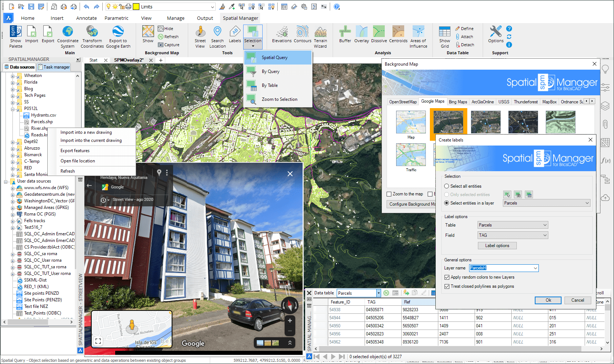Click Cancel in Create labels dialog
Screen dimensions: 614x364
(x=577, y=300)
